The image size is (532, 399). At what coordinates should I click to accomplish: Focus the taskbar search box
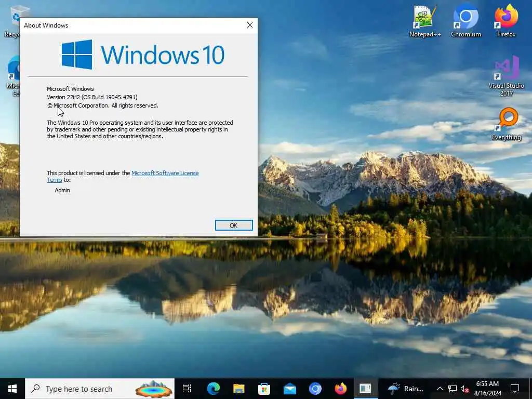coord(100,389)
